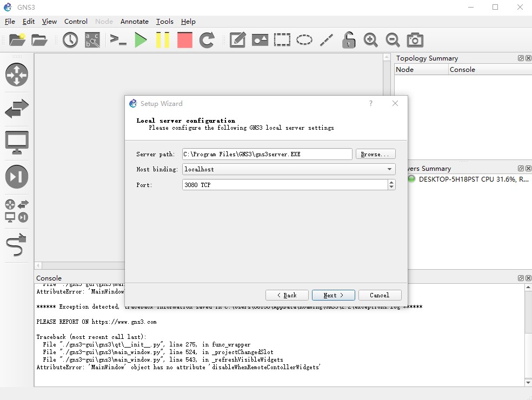Start all nodes with green play
This screenshot has height=400, width=532.
point(141,39)
